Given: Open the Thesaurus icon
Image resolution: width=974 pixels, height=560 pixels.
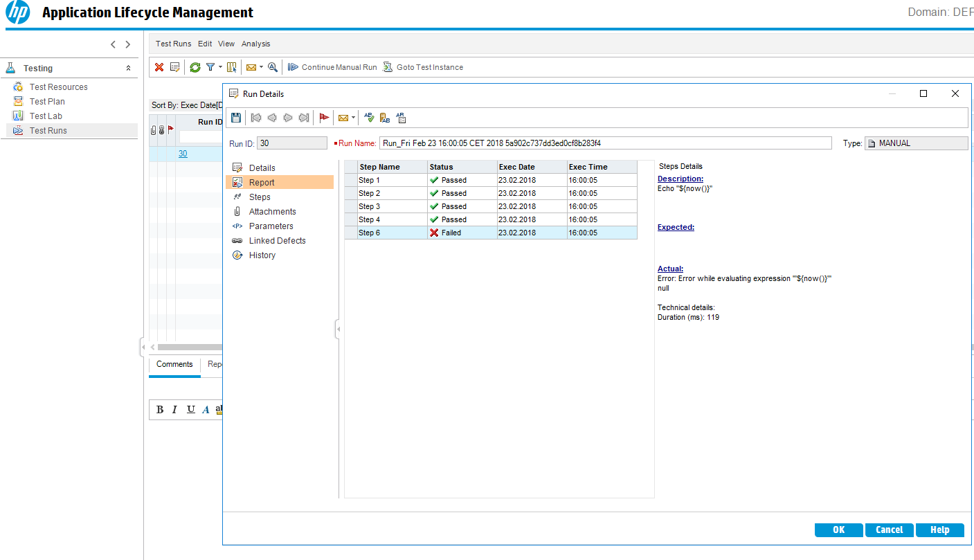Looking at the screenshot, I should [x=385, y=118].
